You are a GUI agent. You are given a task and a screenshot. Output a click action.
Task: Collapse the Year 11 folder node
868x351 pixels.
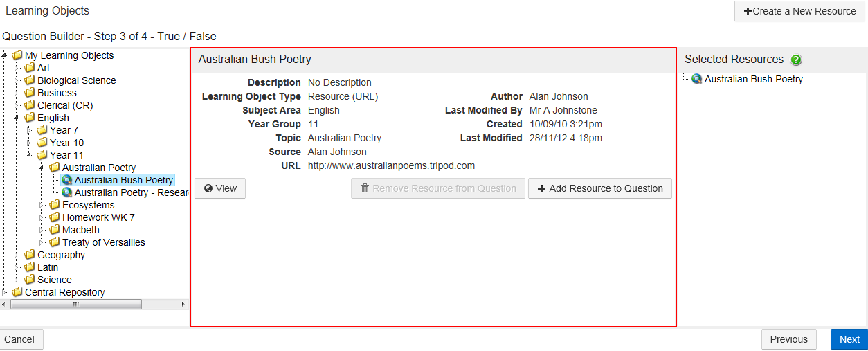pyautogui.click(x=30, y=155)
